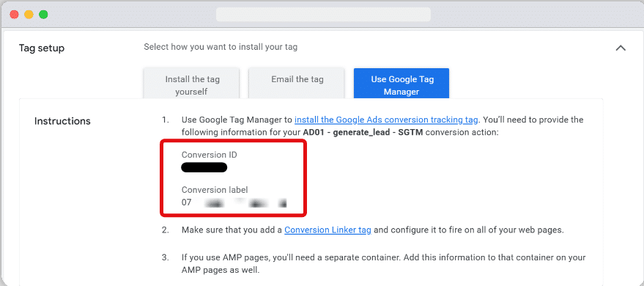
Task: Click the 'Tag setup' section heading
Action: tap(42, 48)
